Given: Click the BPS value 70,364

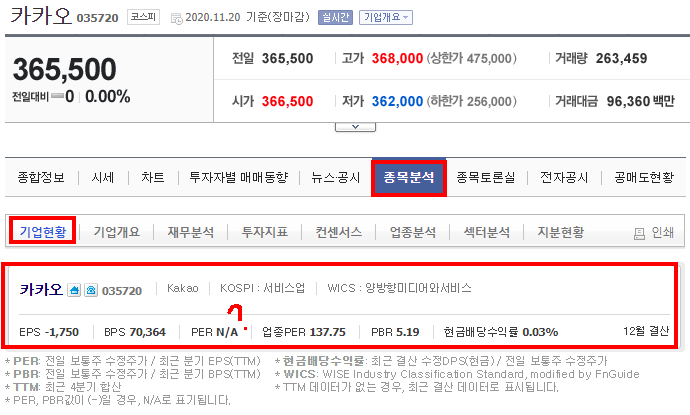Looking at the screenshot, I should [x=147, y=332].
